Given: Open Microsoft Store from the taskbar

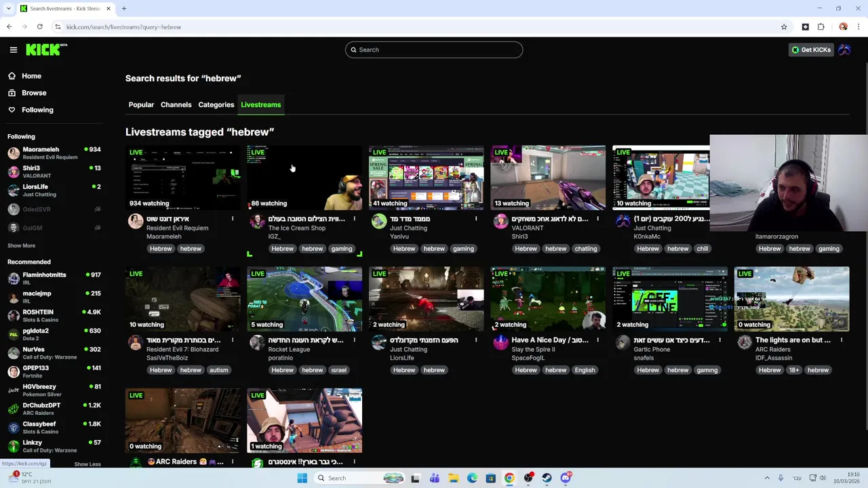Looking at the screenshot, I should (490, 478).
